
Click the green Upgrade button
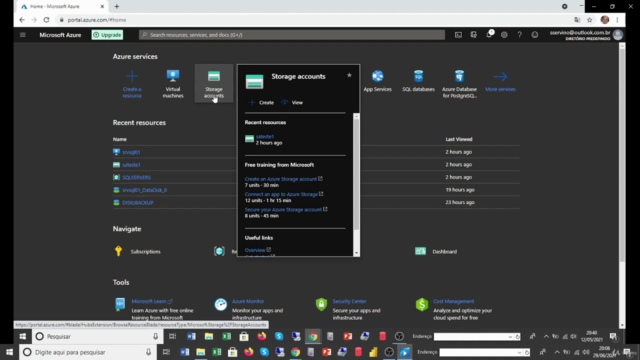pyautogui.click(x=107, y=35)
